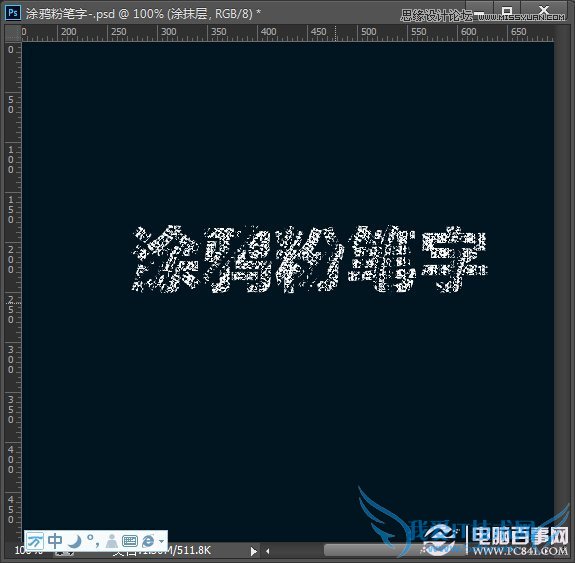The width and height of the screenshot is (575, 563).
Task: Click the e browser icon in the IME bar
Action: (x=148, y=541)
